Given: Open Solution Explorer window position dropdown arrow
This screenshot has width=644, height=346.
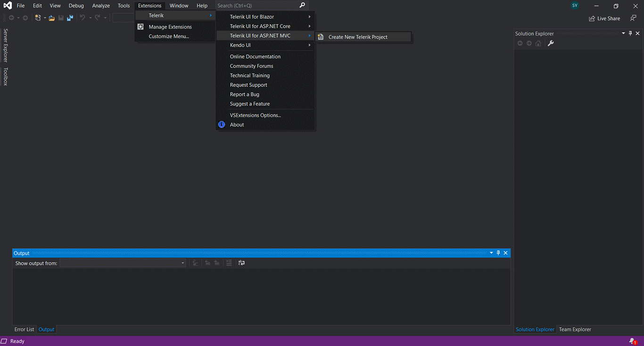Looking at the screenshot, I should click(x=623, y=34).
